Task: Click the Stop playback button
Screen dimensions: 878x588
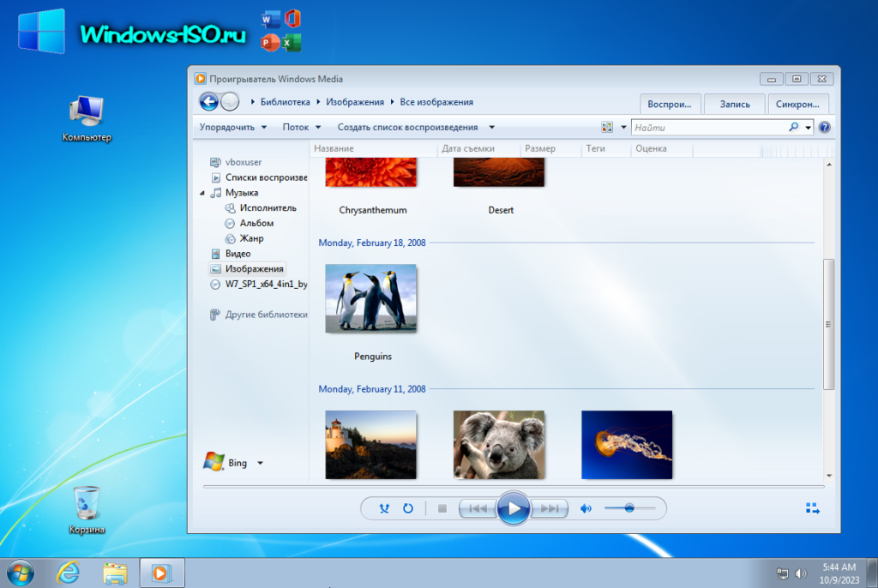Action: (x=442, y=508)
